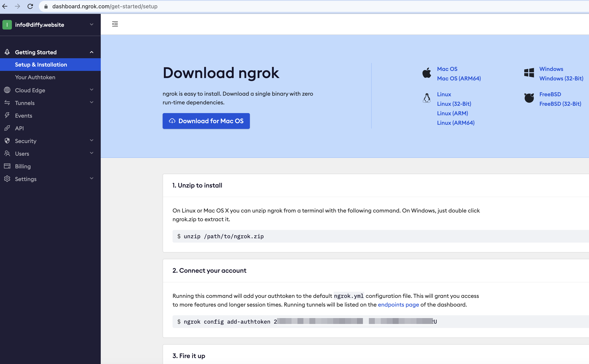The height and width of the screenshot is (364, 589).
Task: Click the endpoints page link
Action: (398, 304)
